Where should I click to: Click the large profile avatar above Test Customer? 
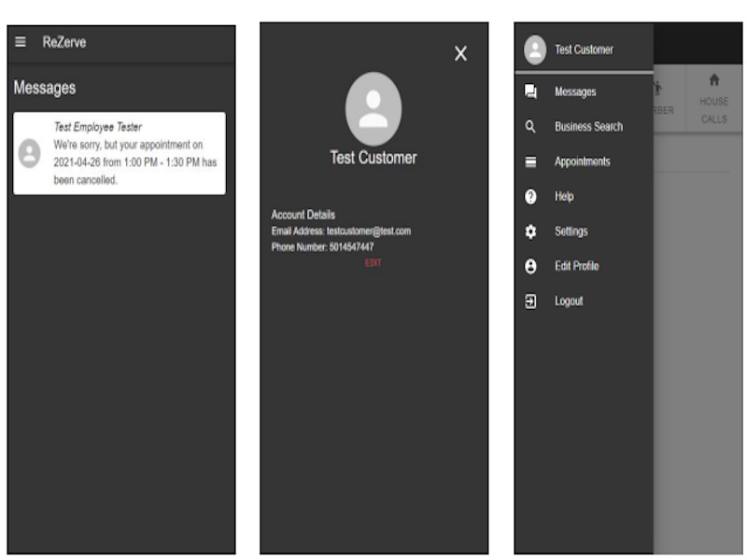[373, 109]
